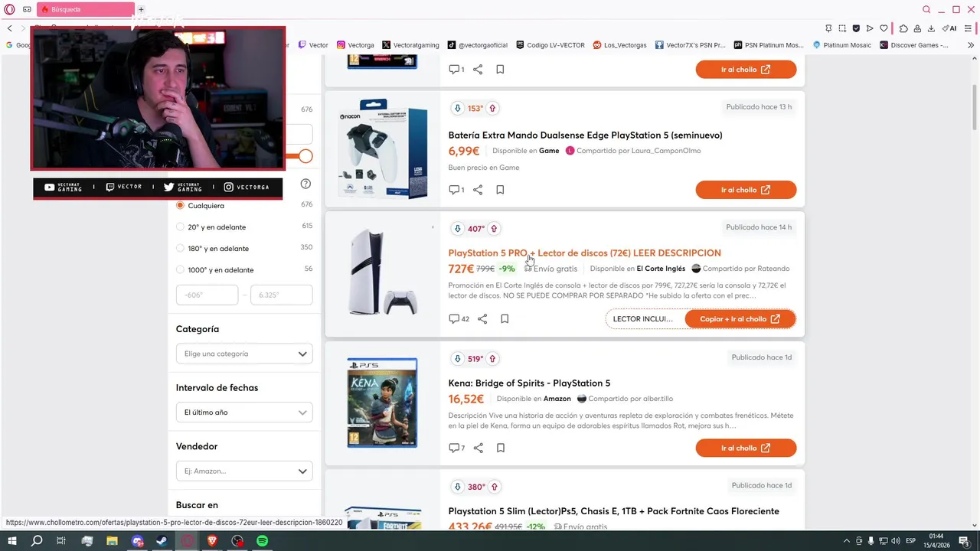Share the Kena: Bridge of Spirits deal
The height and width of the screenshot is (551, 980).
click(478, 448)
